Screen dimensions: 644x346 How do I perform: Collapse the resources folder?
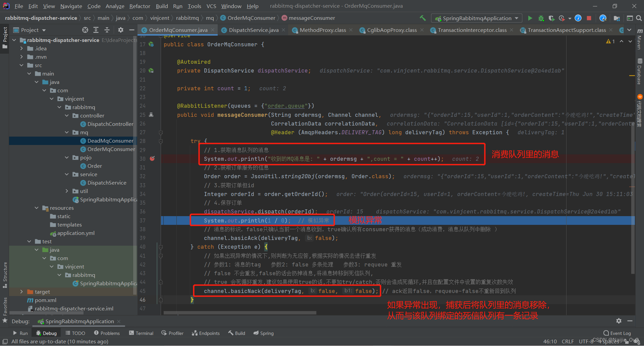[x=37, y=208]
